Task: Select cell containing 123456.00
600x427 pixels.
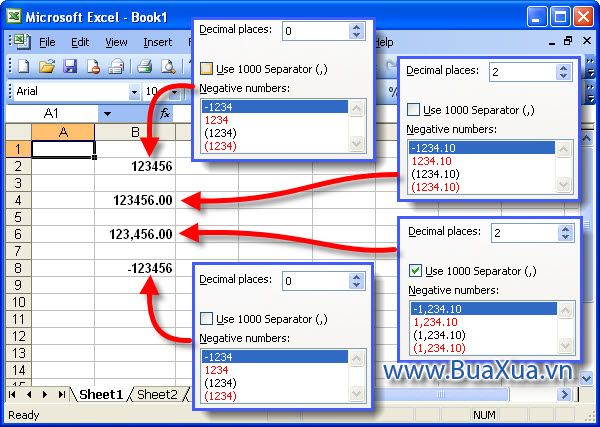Action: click(135, 200)
